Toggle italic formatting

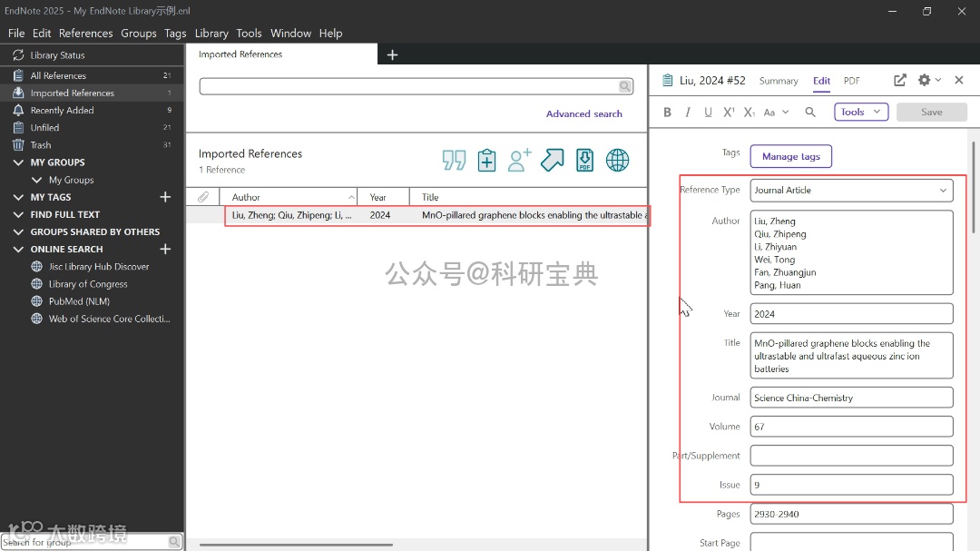pos(688,112)
